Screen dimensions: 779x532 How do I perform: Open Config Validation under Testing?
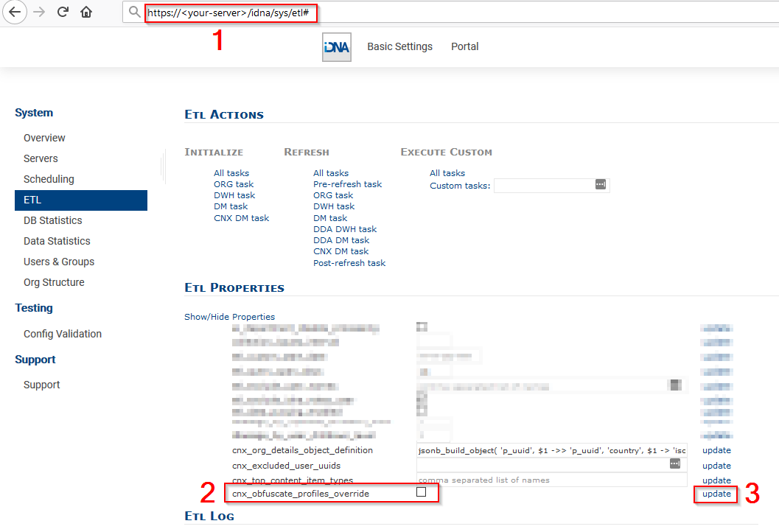63,334
